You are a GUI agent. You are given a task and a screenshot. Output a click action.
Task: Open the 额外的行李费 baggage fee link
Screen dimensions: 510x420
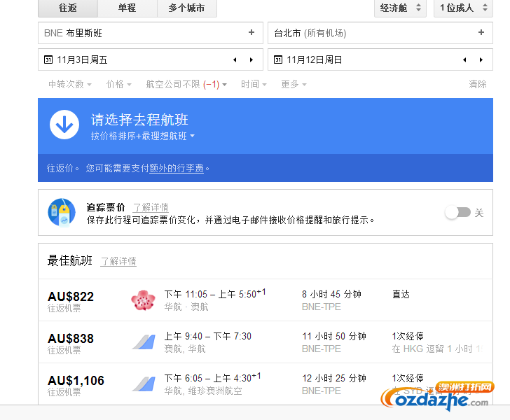[177, 169]
